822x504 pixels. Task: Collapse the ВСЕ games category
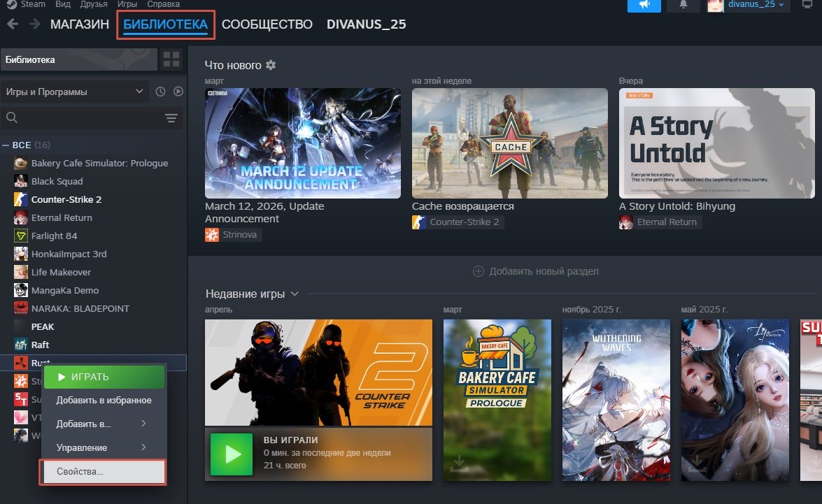click(x=6, y=145)
